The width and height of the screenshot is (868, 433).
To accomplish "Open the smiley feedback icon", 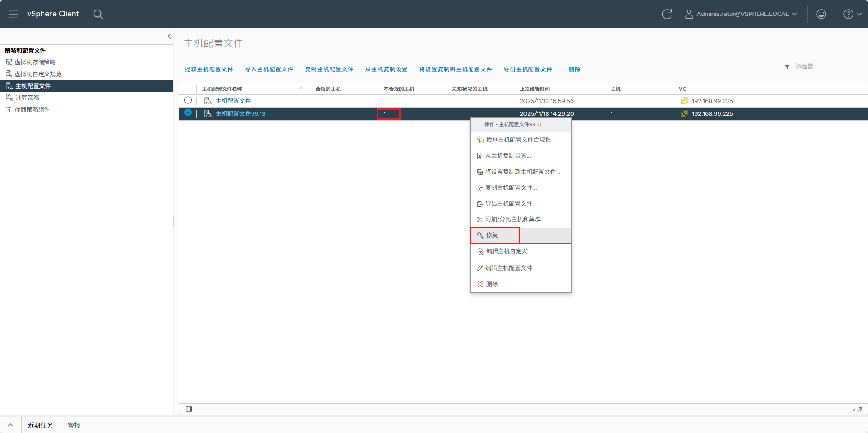I will tap(821, 14).
